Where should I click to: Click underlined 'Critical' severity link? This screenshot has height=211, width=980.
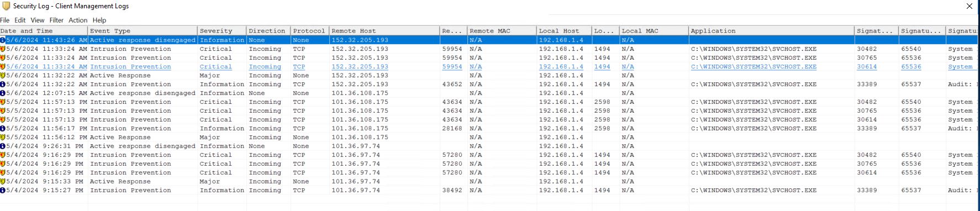216,67
